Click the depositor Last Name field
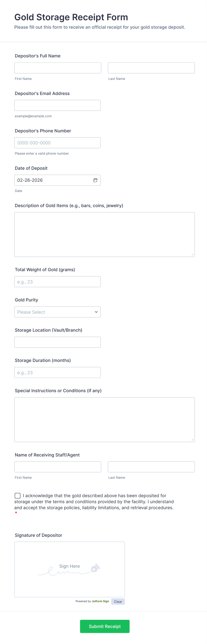The height and width of the screenshot is (644, 207). point(151,68)
